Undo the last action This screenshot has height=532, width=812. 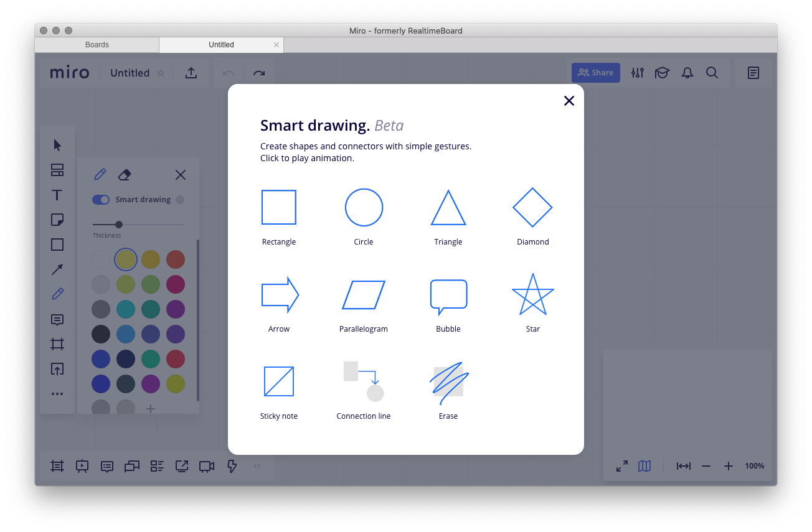229,73
